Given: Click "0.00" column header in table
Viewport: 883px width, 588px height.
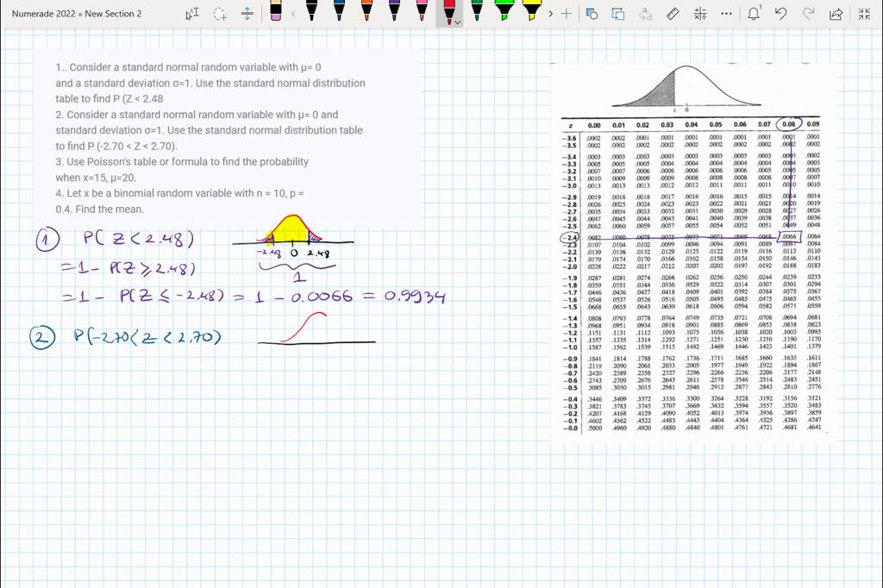Looking at the screenshot, I should coord(594,125).
